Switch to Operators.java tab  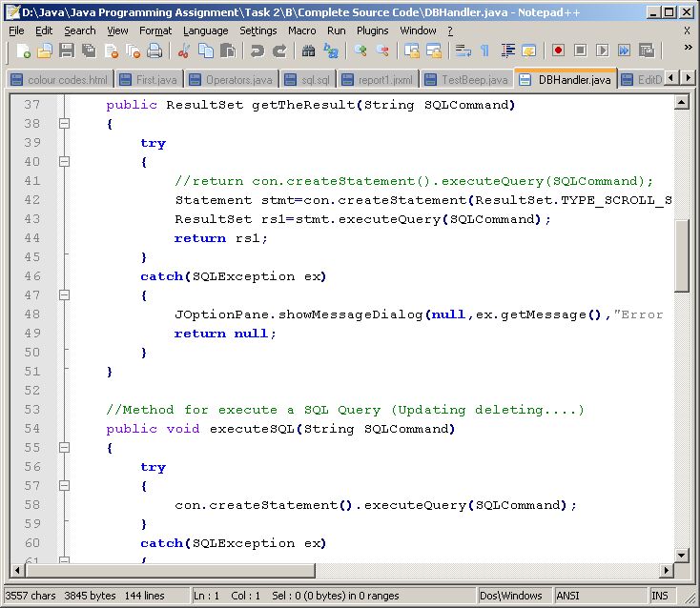click(232, 80)
